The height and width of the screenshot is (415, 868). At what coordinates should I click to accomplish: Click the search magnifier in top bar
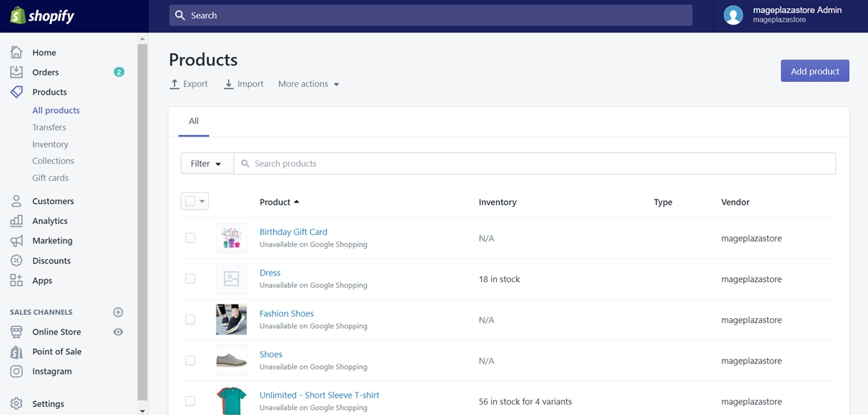[x=181, y=15]
